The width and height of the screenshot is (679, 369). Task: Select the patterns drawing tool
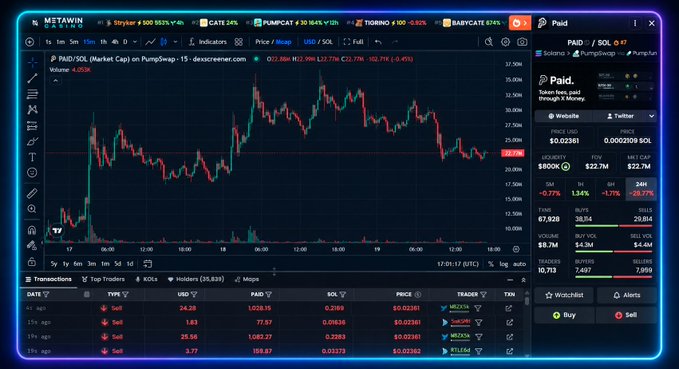coord(32,110)
